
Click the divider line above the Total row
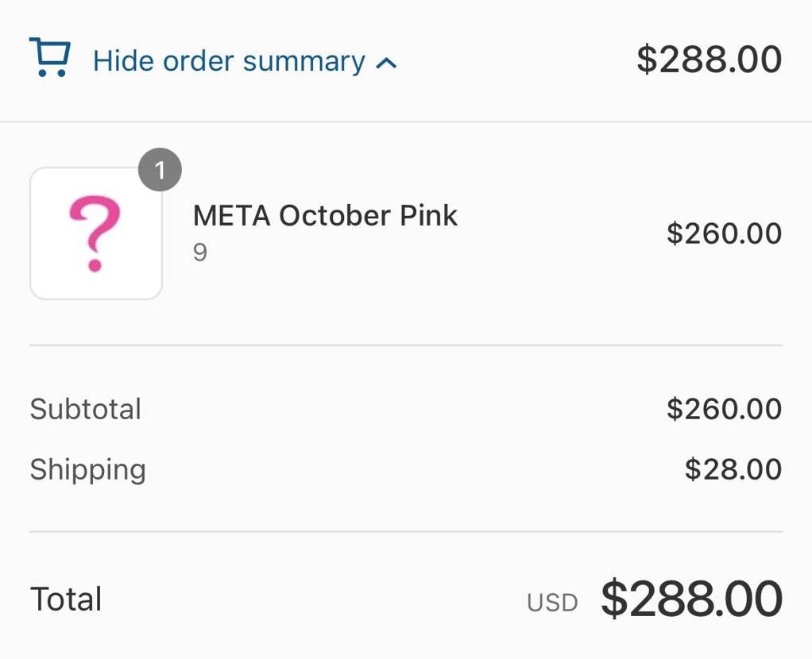click(x=406, y=532)
